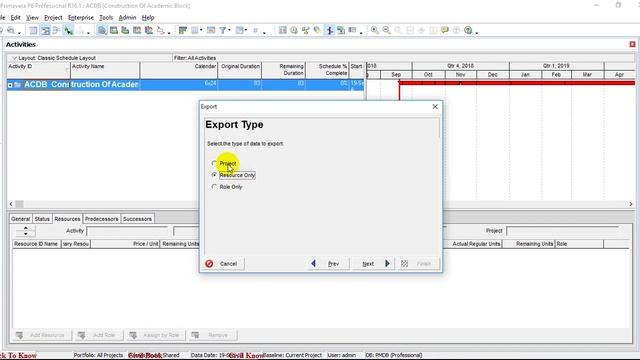Click the Trace Logic toolbar icon
640x360 pixels.
coord(161,30)
